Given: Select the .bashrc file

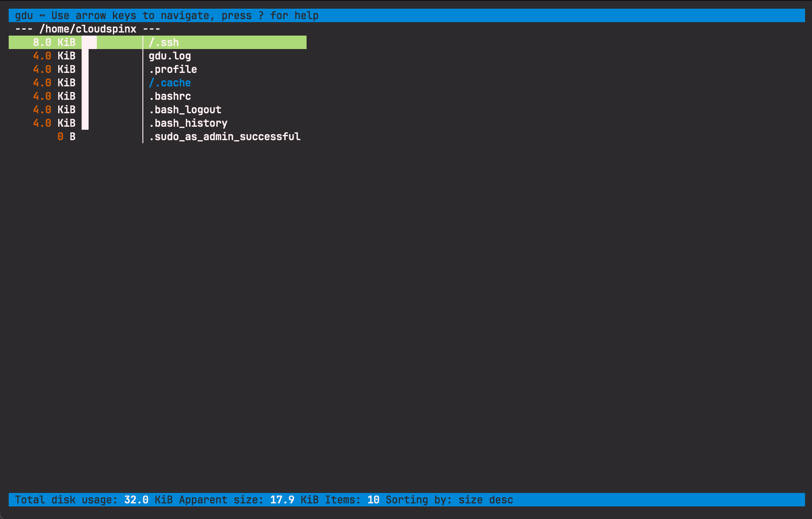Looking at the screenshot, I should pyautogui.click(x=169, y=96).
